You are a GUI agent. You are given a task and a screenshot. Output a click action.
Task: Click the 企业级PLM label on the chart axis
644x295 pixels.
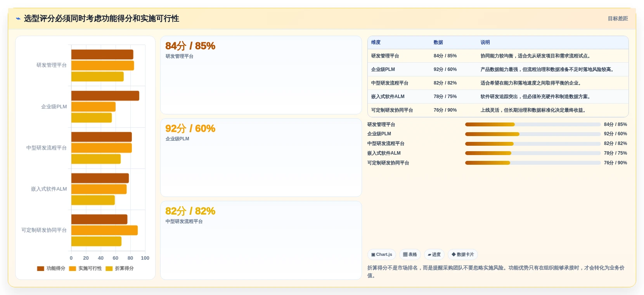click(x=54, y=107)
